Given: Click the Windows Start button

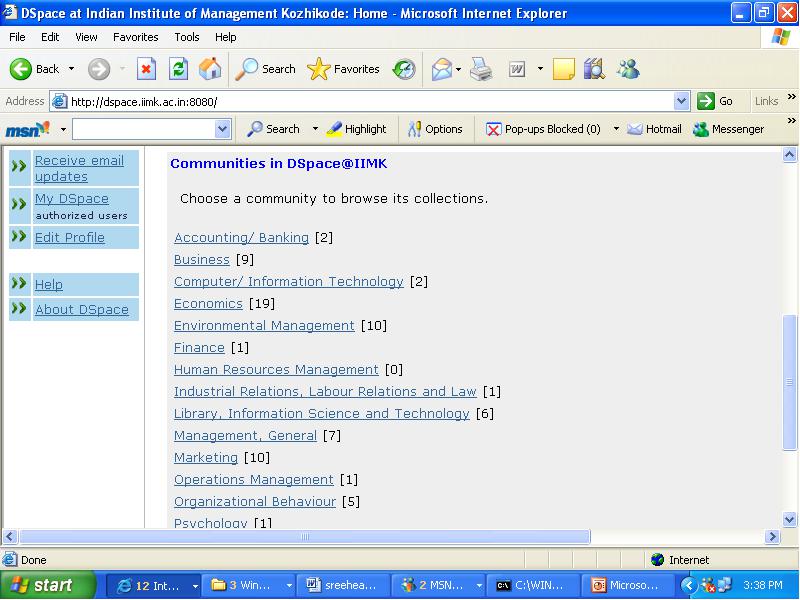Looking at the screenshot, I should pyautogui.click(x=48, y=585).
